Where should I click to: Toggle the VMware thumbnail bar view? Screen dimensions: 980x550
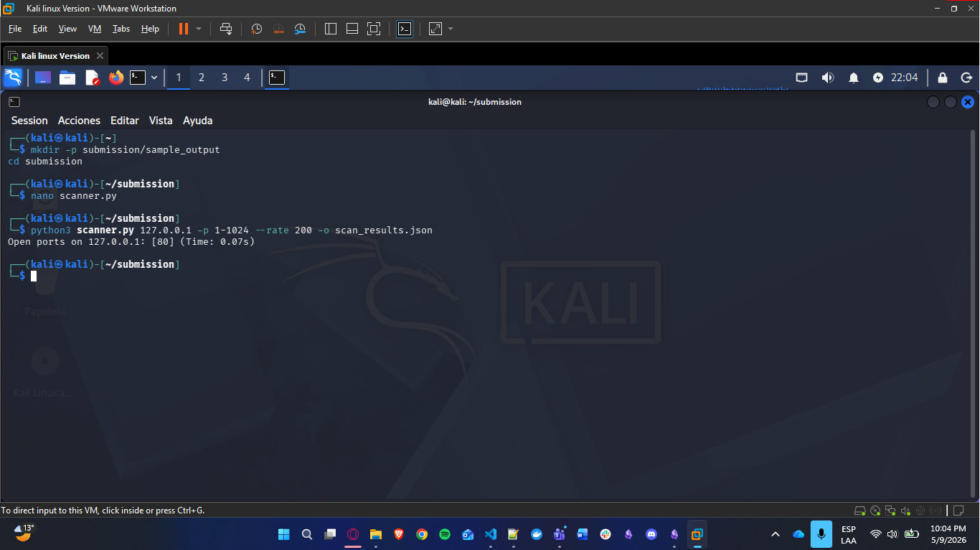pos(352,29)
